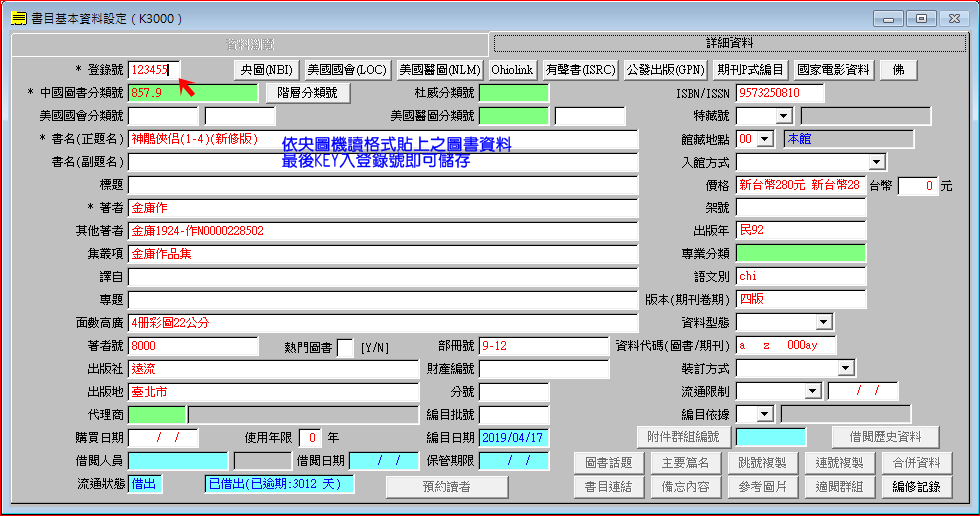Click the 期刊P式編目 button
980x516 pixels.
[x=750, y=70]
